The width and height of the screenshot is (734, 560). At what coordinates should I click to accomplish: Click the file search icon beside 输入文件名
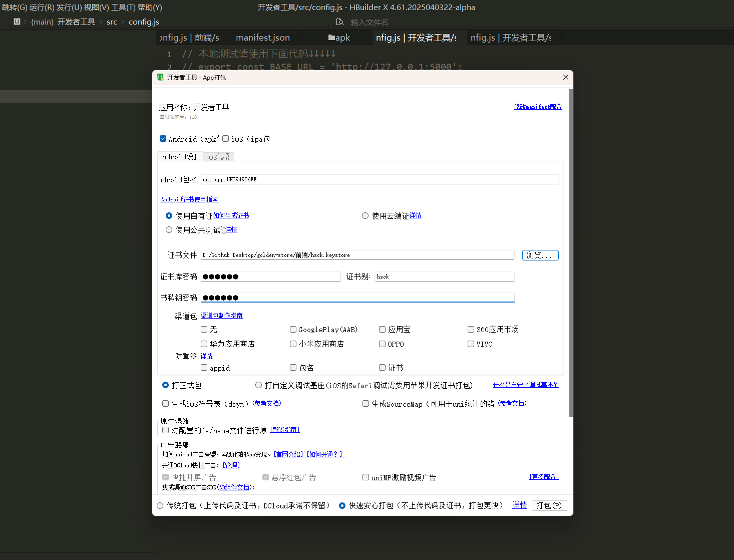coord(339,23)
